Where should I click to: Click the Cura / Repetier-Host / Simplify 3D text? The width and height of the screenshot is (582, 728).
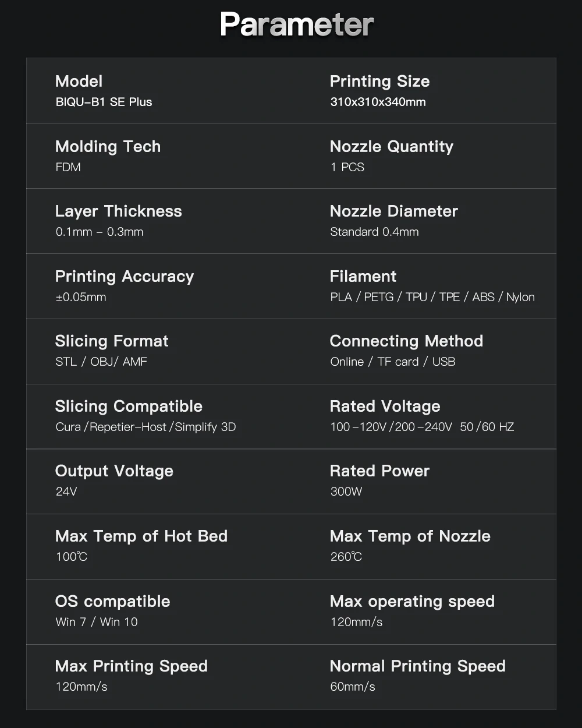coord(145,427)
